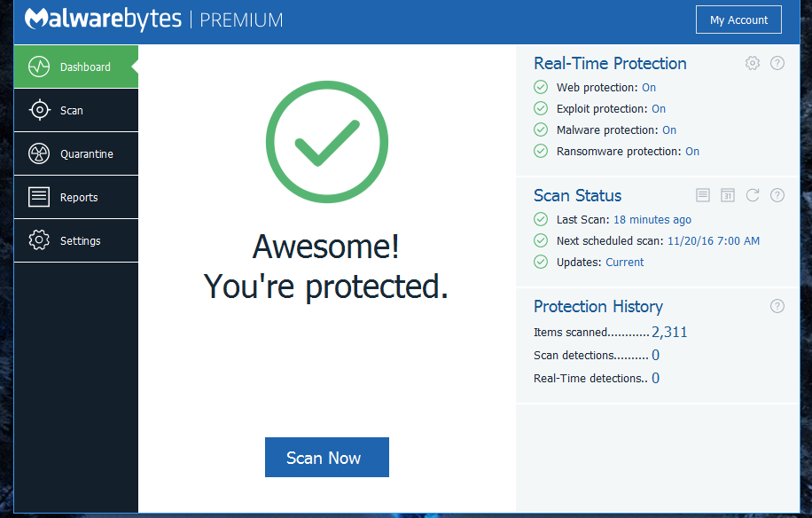The image size is (812, 518).
Task: Click Protection History help question icon
Action: [777, 306]
